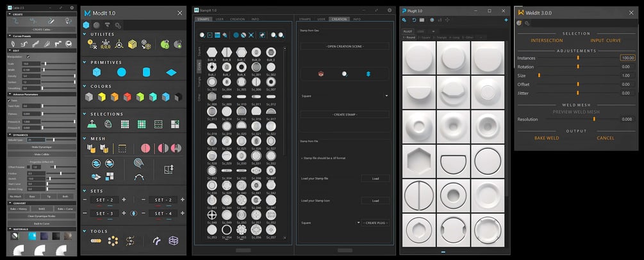
Task: Click CANCEL in WeldIt output
Action: (606, 138)
